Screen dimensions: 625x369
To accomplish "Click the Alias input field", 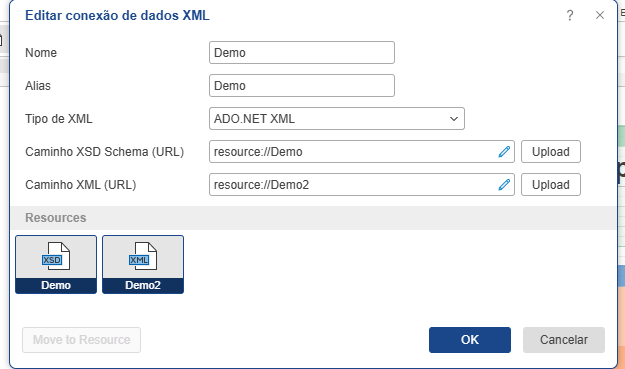I will coord(302,86).
